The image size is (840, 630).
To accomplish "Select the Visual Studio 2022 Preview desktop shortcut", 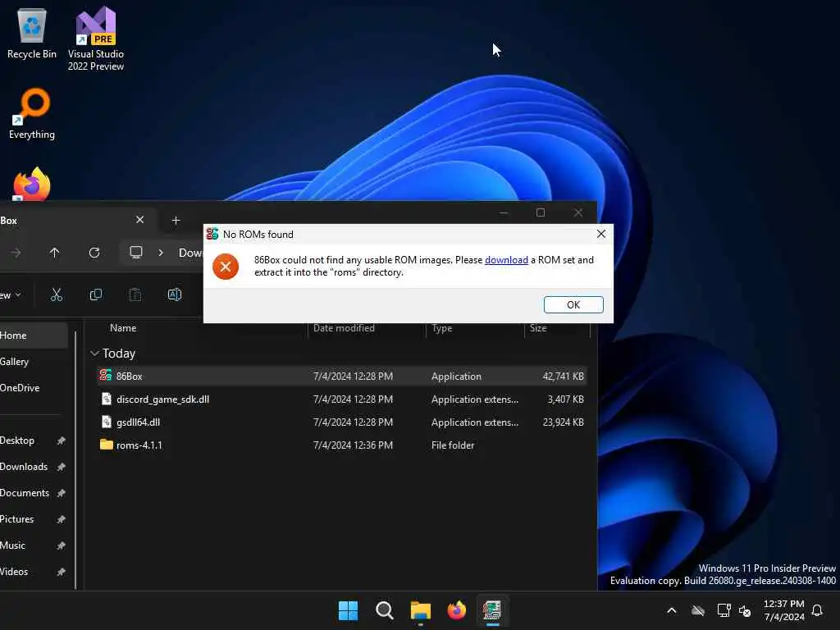I will click(96, 39).
